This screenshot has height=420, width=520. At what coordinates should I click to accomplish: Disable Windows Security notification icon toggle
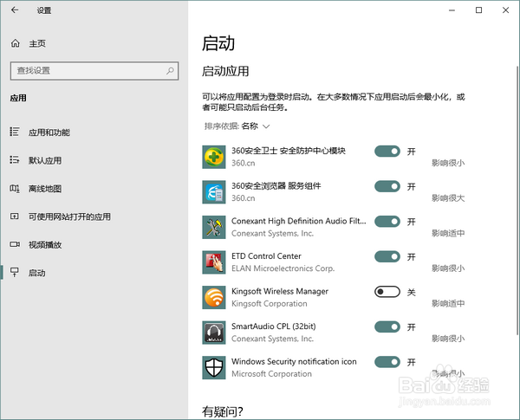pos(387,362)
